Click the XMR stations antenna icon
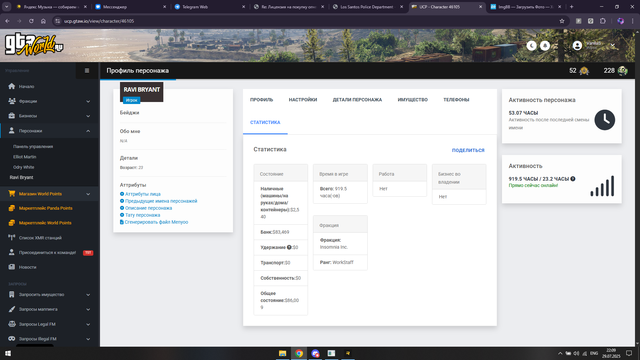The image size is (640, 360). point(11,238)
